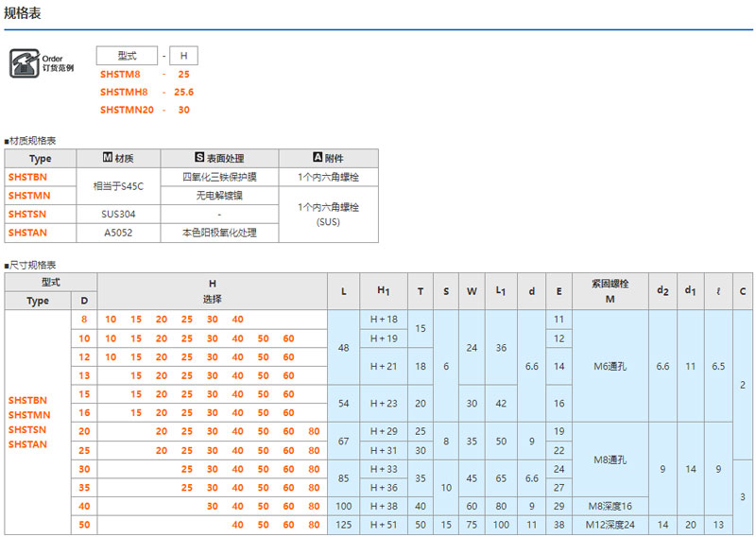Click the M icon beside 材质 header
The image size is (756, 537).
pos(108,158)
